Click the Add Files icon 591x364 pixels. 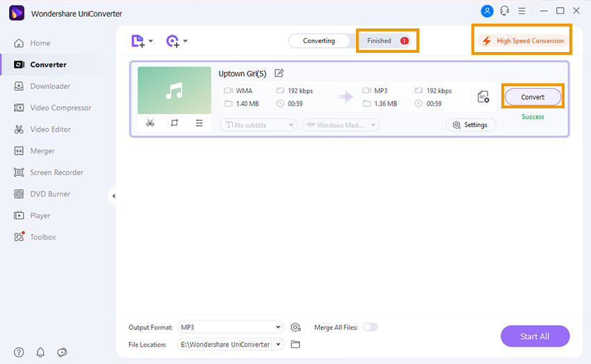point(138,41)
